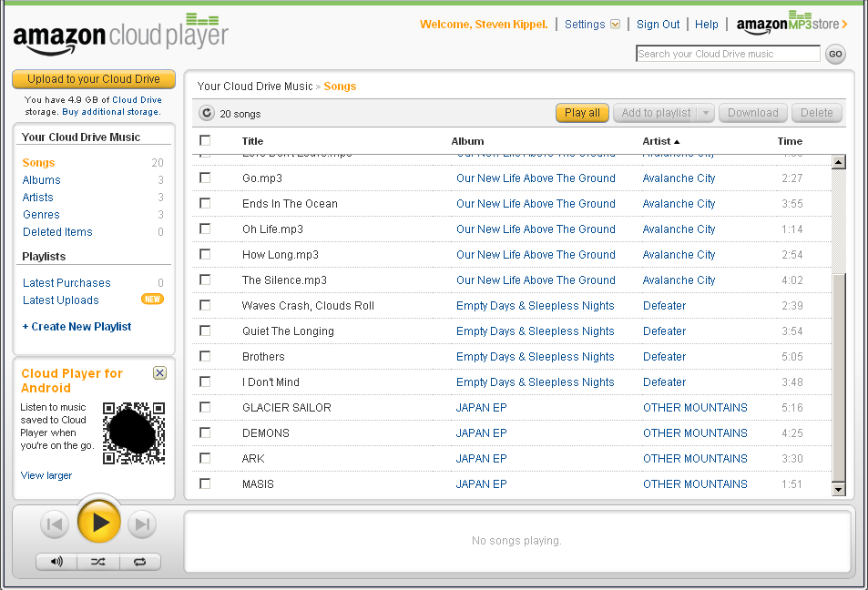Check the box for DEMONS
The image size is (868, 590).
pyautogui.click(x=205, y=432)
